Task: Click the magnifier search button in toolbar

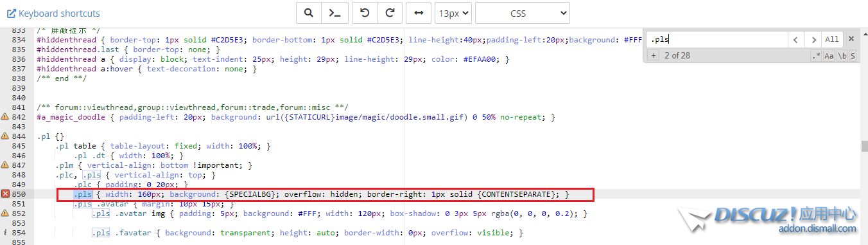Action: point(309,13)
